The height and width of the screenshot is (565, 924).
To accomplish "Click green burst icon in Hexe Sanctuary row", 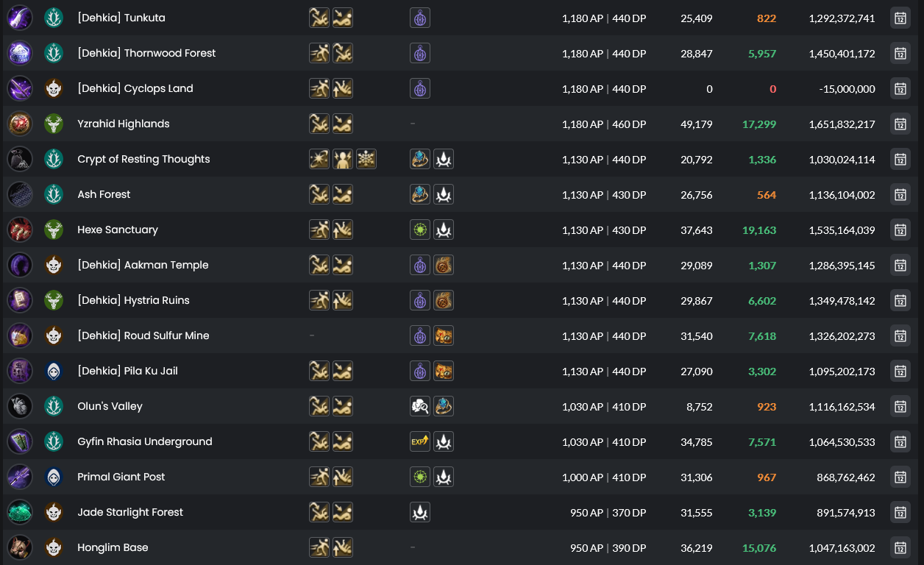I will click(x=420, y=230).
